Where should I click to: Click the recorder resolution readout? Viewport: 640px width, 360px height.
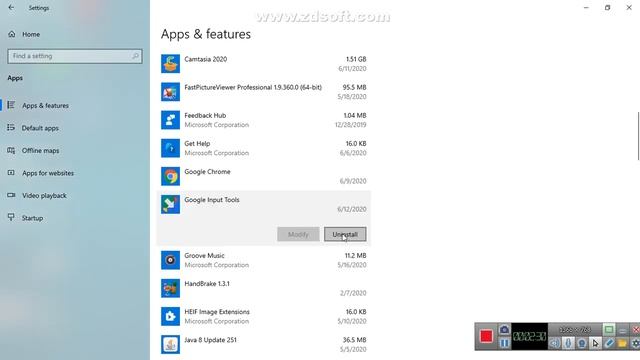[575, 329]
